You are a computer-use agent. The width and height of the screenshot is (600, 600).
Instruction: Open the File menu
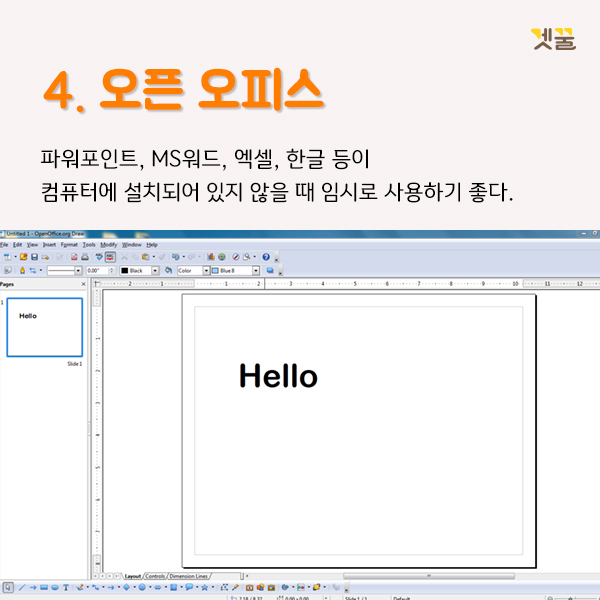point(4,245)
